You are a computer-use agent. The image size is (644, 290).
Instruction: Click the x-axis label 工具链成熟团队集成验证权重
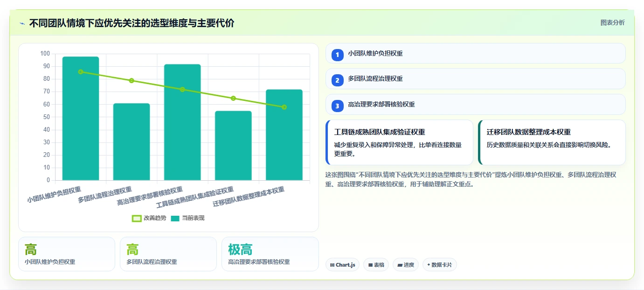[x=195, y=197]
